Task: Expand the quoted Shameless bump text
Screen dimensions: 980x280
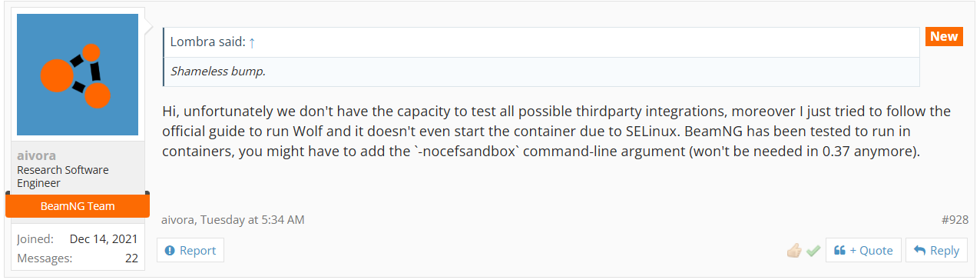Action: (541, 72)
